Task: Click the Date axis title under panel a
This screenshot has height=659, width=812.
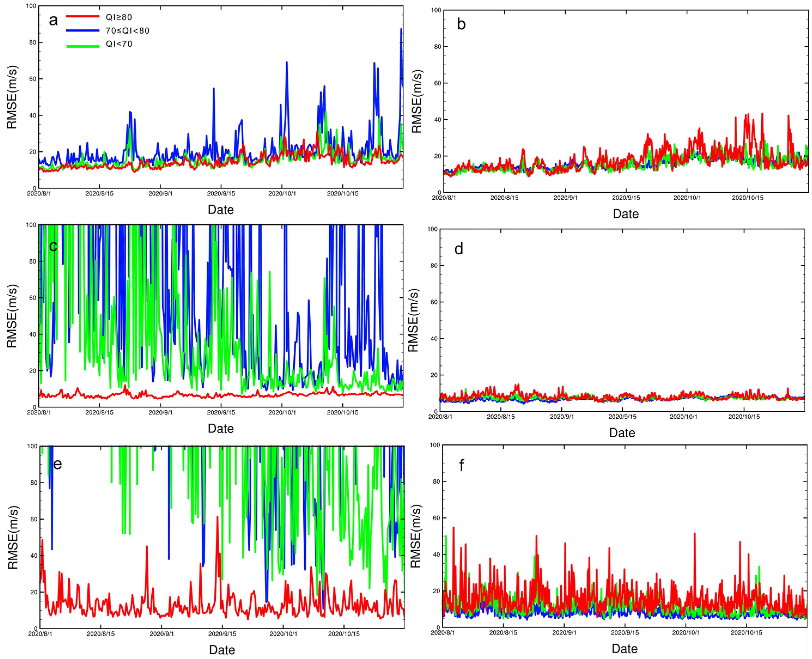Action: point(221,209)
